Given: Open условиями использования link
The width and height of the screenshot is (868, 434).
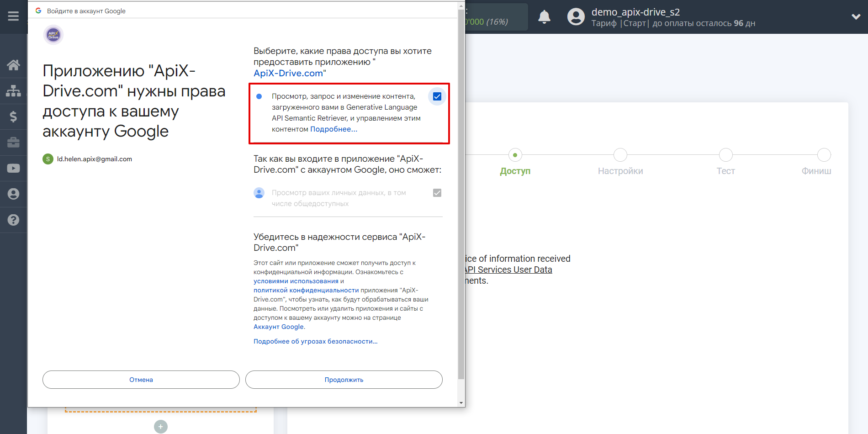Looking at the screenshot, I should [296, 281].
